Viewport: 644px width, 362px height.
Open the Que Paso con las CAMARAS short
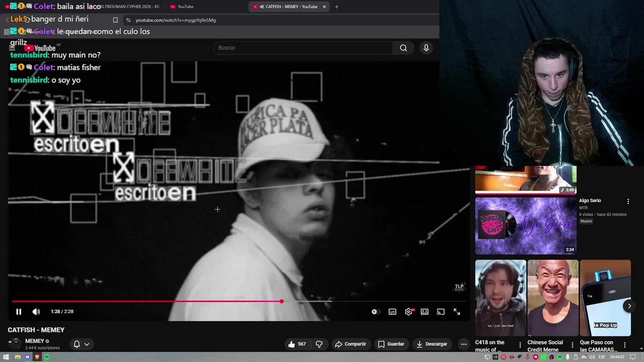pyautogui.click(x=605, y=298)
